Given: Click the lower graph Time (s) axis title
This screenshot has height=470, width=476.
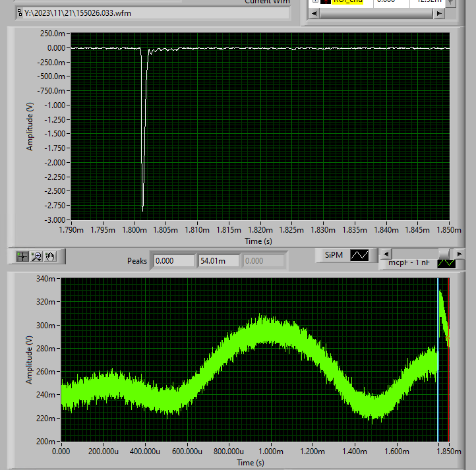Looking at the screenshot, I should pyautogui.click(x=251, y=462).
